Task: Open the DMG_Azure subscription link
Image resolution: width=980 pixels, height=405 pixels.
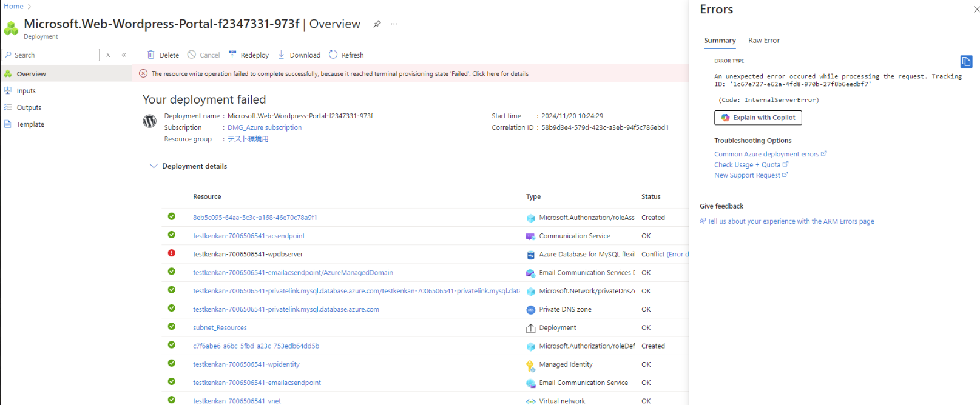Action: pos(265,127)
